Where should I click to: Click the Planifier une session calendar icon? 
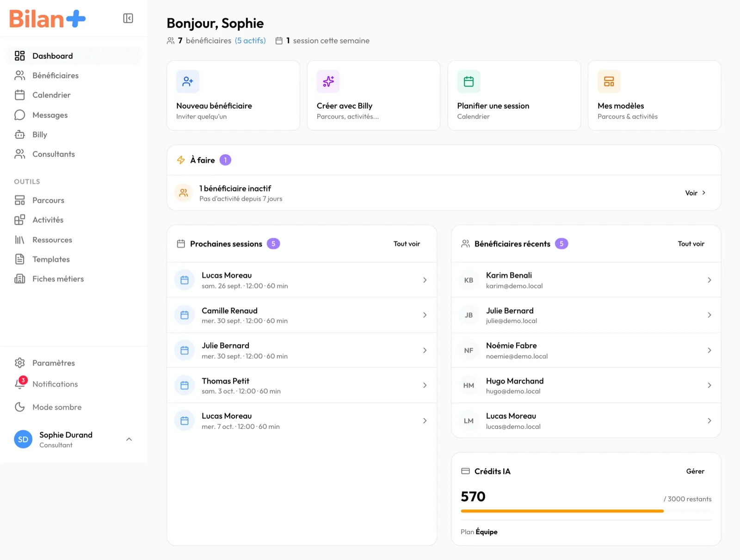click(469, 81)
